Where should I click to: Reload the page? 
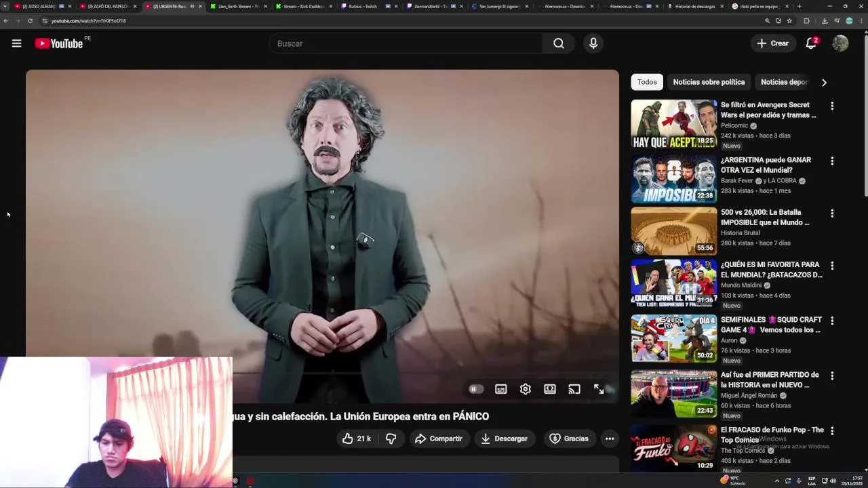point(30,21)
